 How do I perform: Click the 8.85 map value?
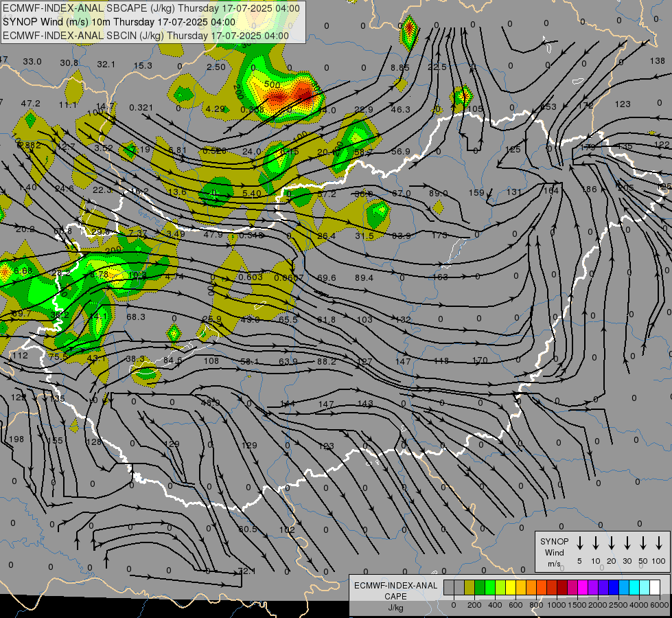tap(400, 68)
